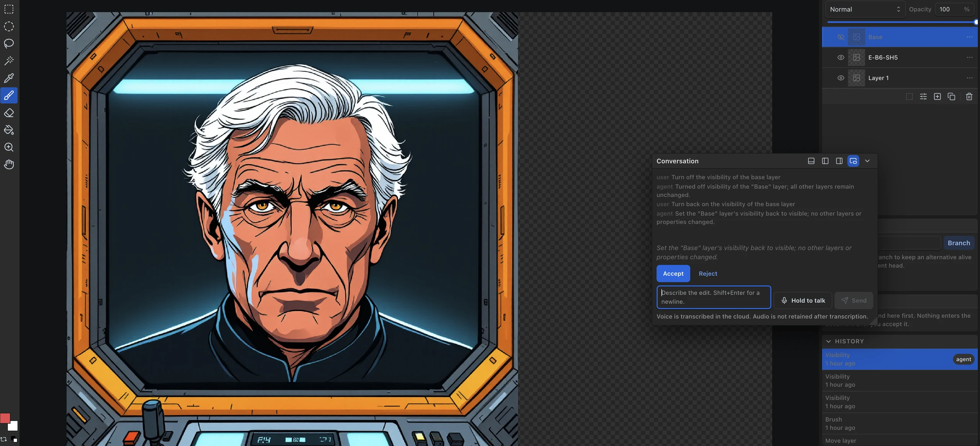Show the hidden Base layer
980x446 pixels.
tap(841, 37)
